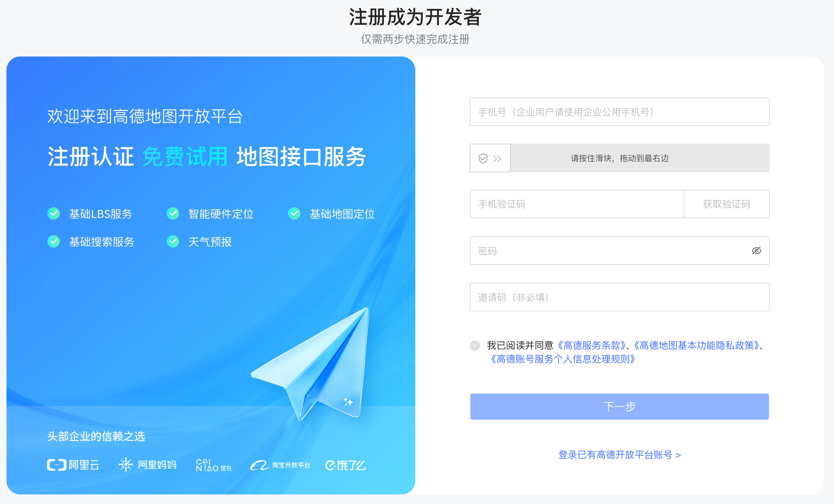The width and height of the screenshot is (834, 504).
Task: Click the Cainiao logo
Action: [x=214, y=465]
